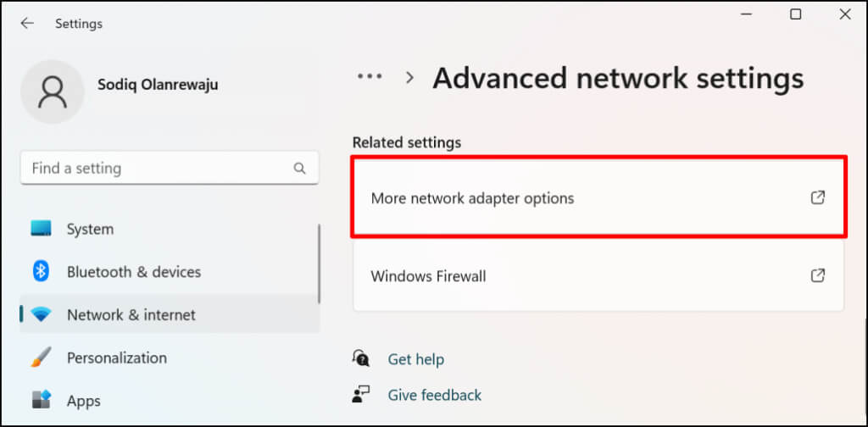Click the Find a setting search box
The height and width of the screenshot is (427, 868).
pos(157,169)
